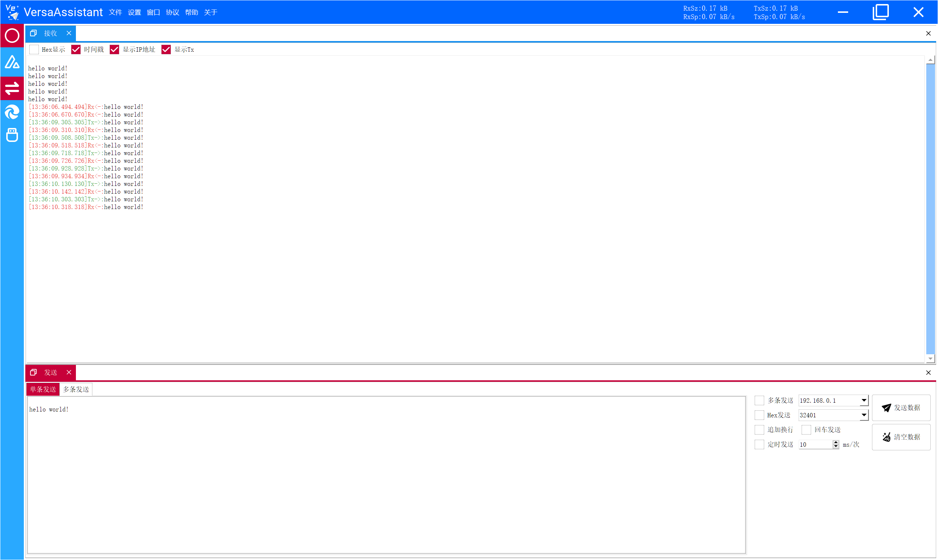Click the VersaAssistant logo icon

point(12,12)
